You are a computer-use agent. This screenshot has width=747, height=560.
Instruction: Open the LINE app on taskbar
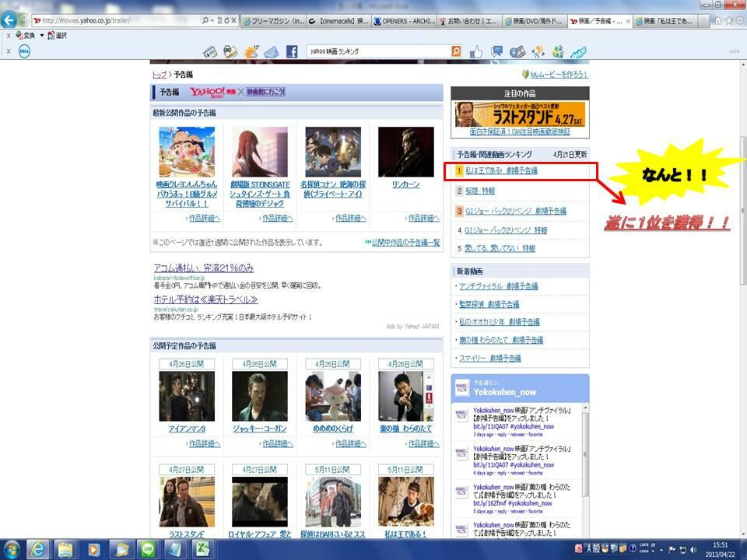(148, 550)
